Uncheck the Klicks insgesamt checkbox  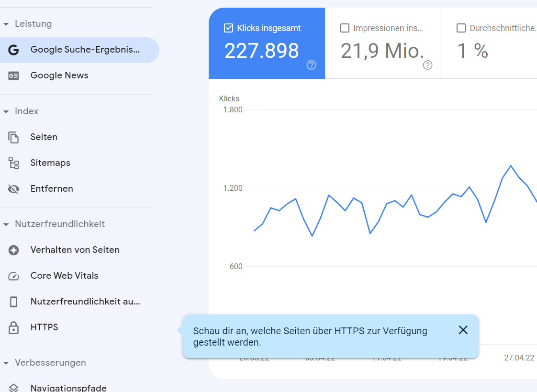(x=228, y=28)
